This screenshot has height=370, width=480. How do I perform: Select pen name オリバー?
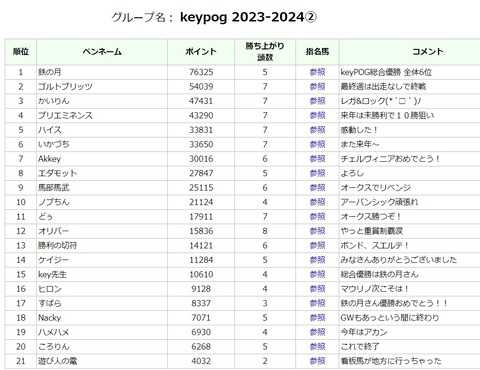click(53, 231)
